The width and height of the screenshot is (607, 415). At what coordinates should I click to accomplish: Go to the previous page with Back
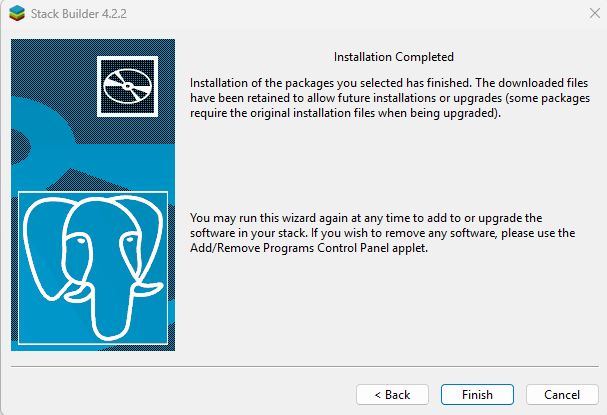pos(392,394)
